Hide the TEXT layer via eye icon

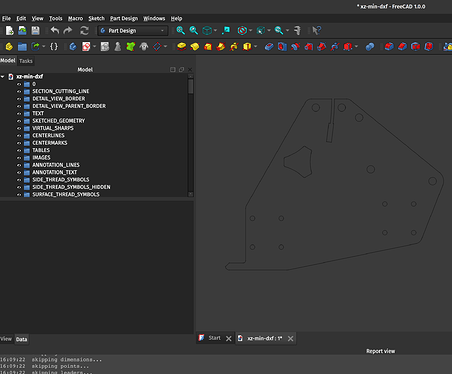[x=19, y=114]
